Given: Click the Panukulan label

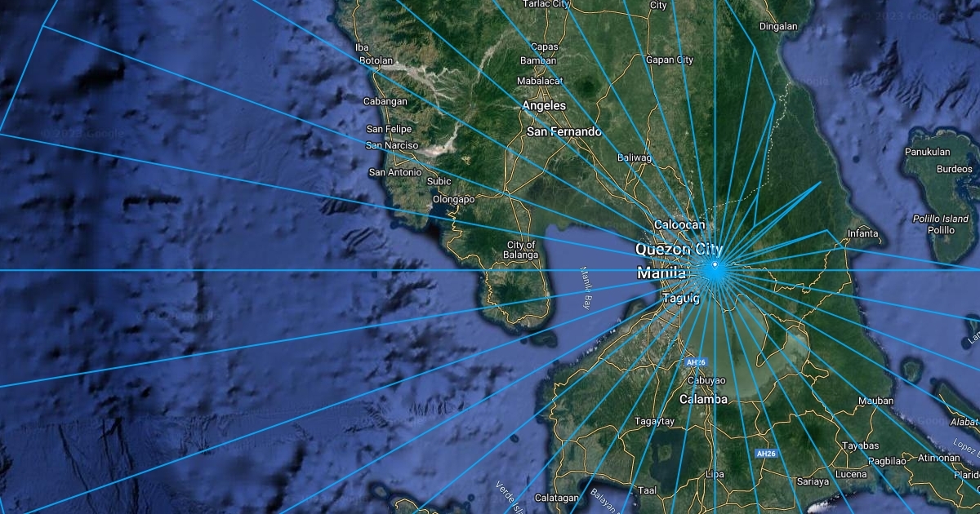Looking at the screenshot, I should 928,152.
